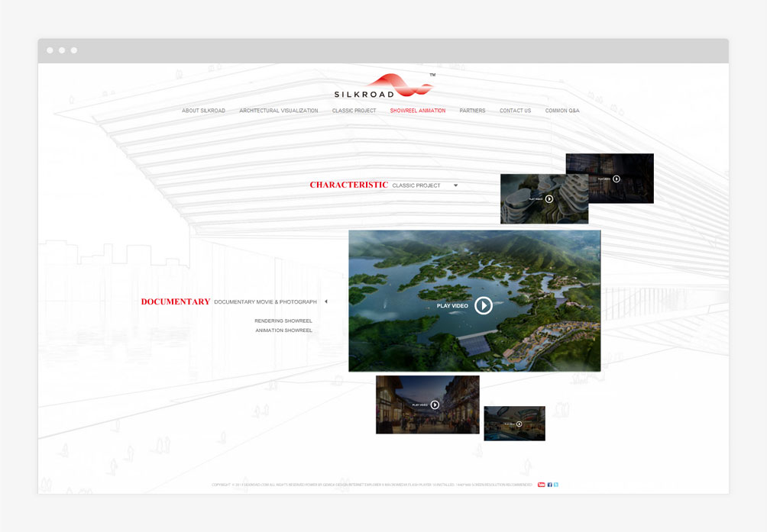Open the Showreel Animation menu item
The width and height of the screenshot is (767, 532).
(x=417, y=111)
